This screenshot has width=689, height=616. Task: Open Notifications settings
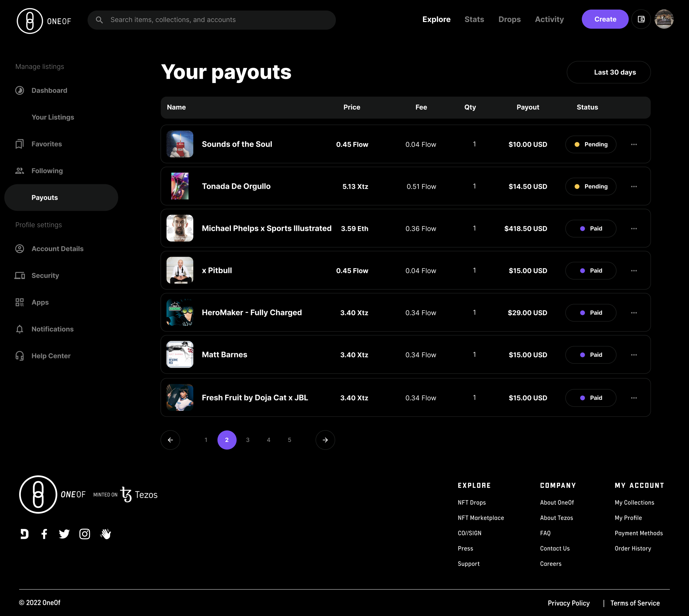(x=45, y=329)
